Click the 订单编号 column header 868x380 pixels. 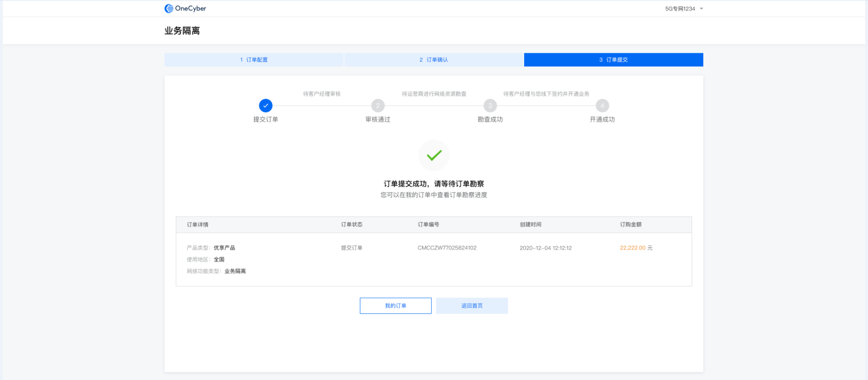[428, 224]
